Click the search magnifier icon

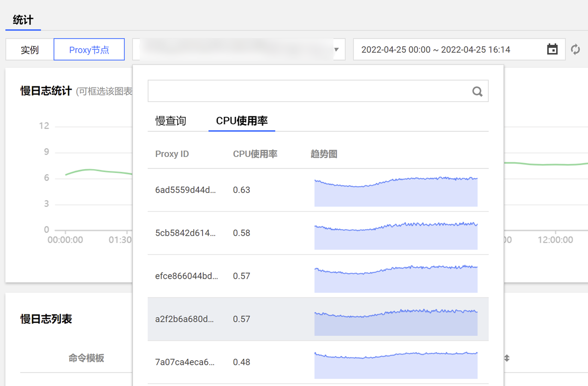[x=477, y=91]
